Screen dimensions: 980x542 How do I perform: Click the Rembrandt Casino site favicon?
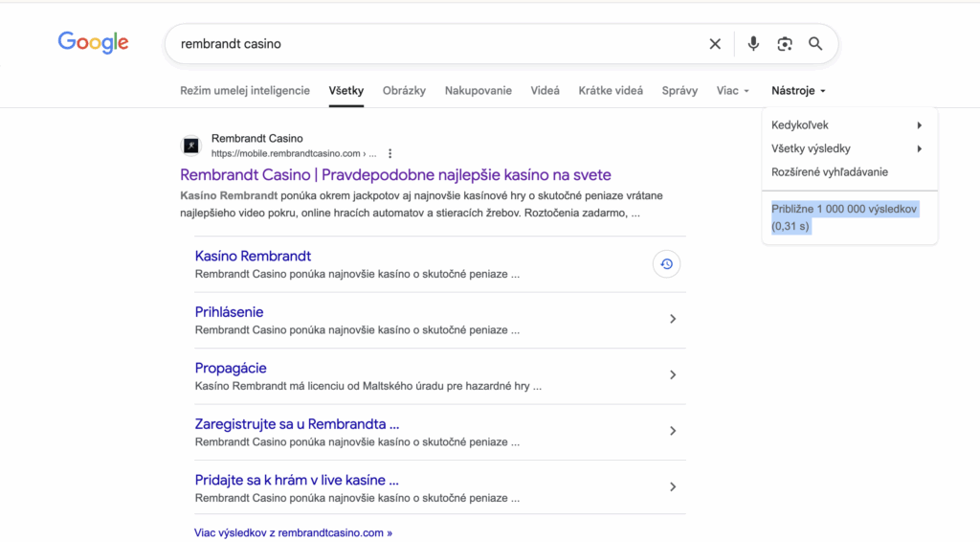(190, 146)
